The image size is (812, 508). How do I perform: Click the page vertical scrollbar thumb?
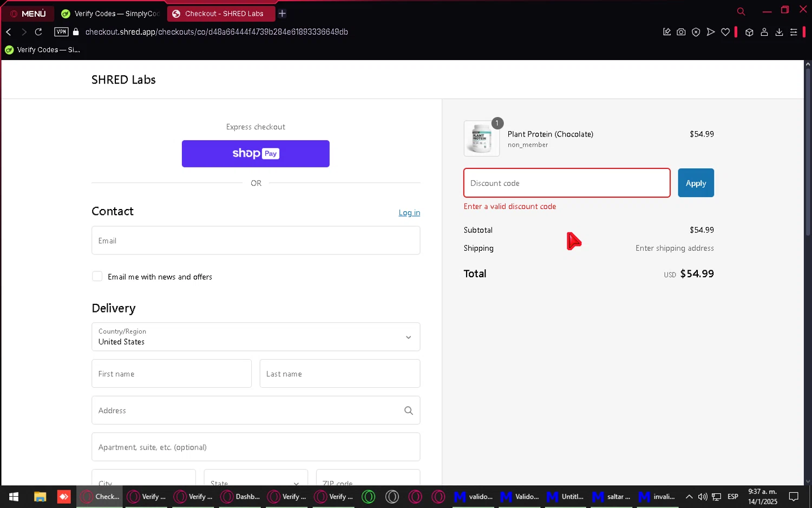point(808,151)
